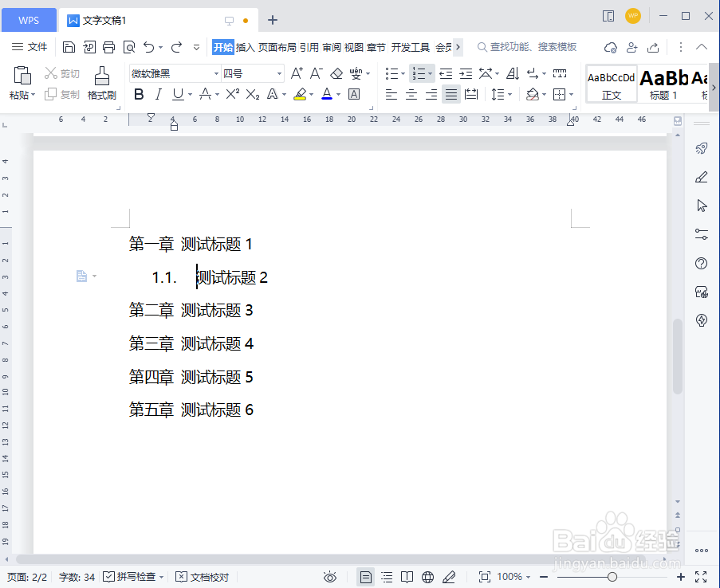Viewport: 720px width, 588px height.
Task: Toggle numbered list button
Action: coord(419,73)
